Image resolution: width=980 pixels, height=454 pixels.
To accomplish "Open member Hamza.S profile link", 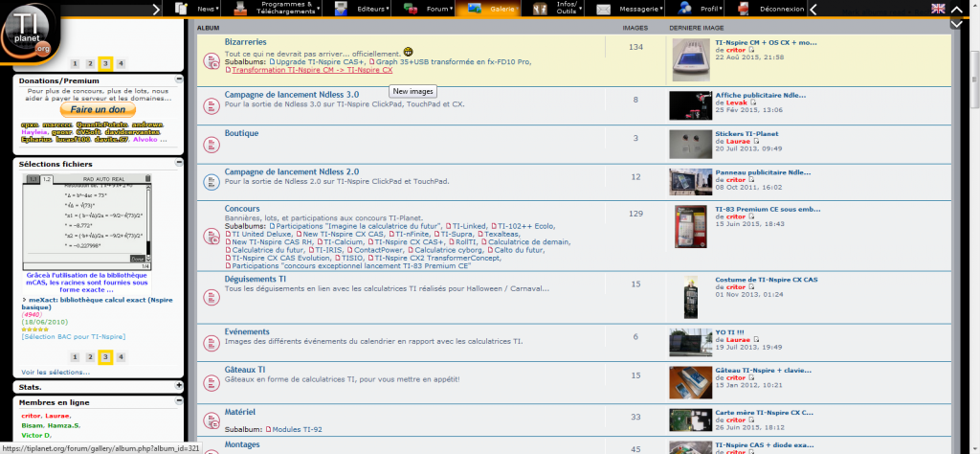I will coord(64,425).
